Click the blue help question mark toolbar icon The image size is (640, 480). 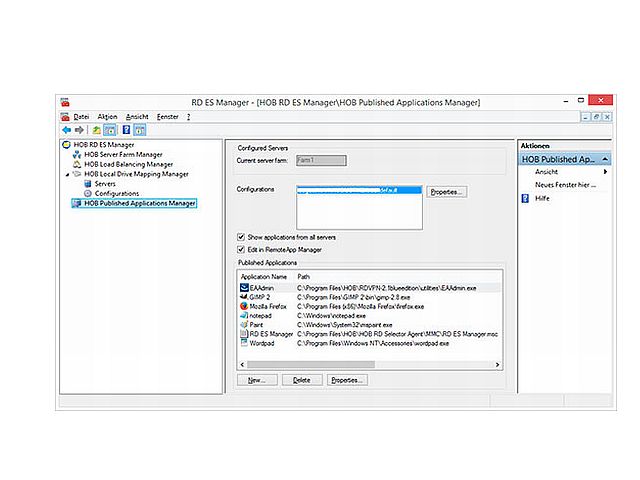(x=127, y=130)
